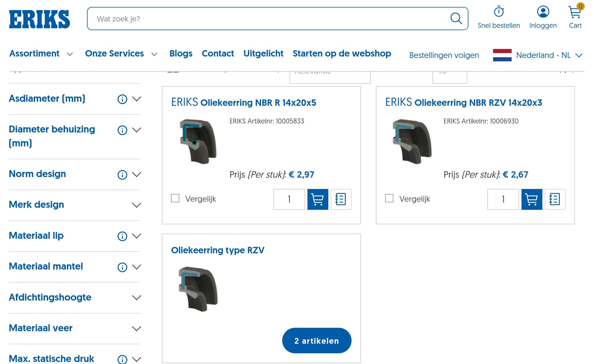
Task: Click the Inloggen user icon
Action: [543, 12]
